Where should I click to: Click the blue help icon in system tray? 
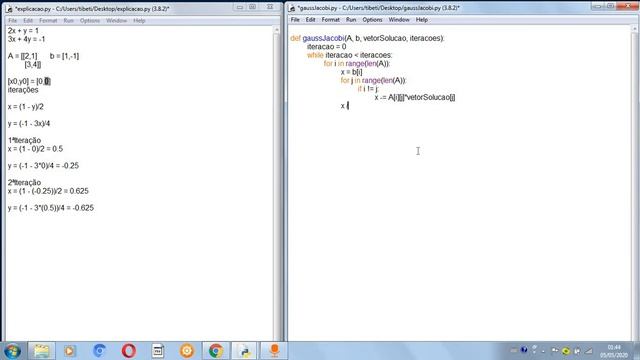(x=524, y=350)
